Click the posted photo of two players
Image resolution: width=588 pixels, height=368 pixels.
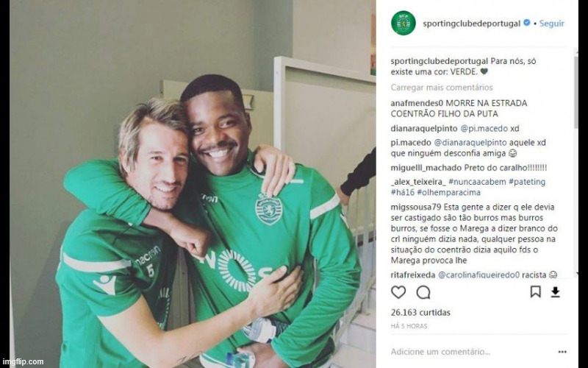pyautogui.click(x=193, y=184)
